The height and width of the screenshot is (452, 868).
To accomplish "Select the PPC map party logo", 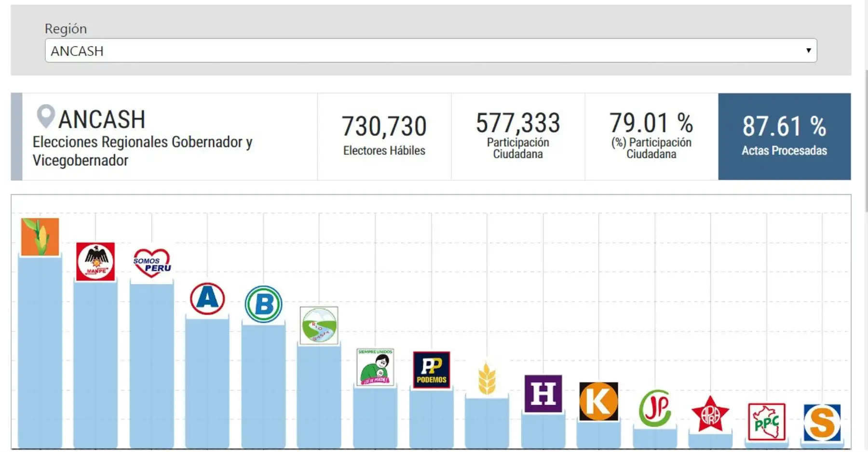I will pyautogui.click(x=767, y=422).
